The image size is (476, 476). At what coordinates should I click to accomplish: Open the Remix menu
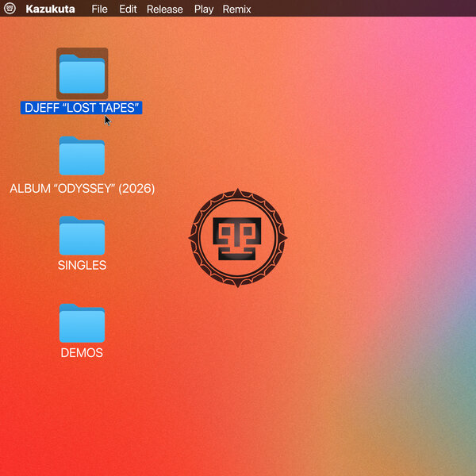(236, 10)
